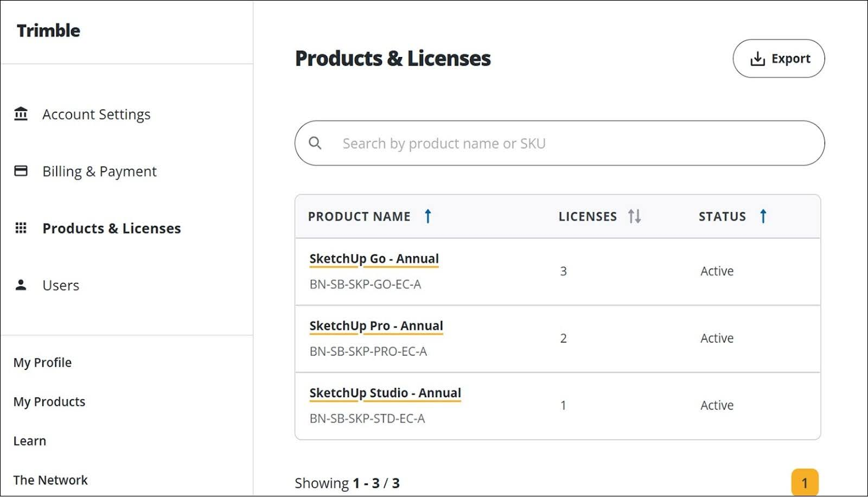Go to page 1 of results
Viewport: 868px width, 497px height.
click(805, 482)
